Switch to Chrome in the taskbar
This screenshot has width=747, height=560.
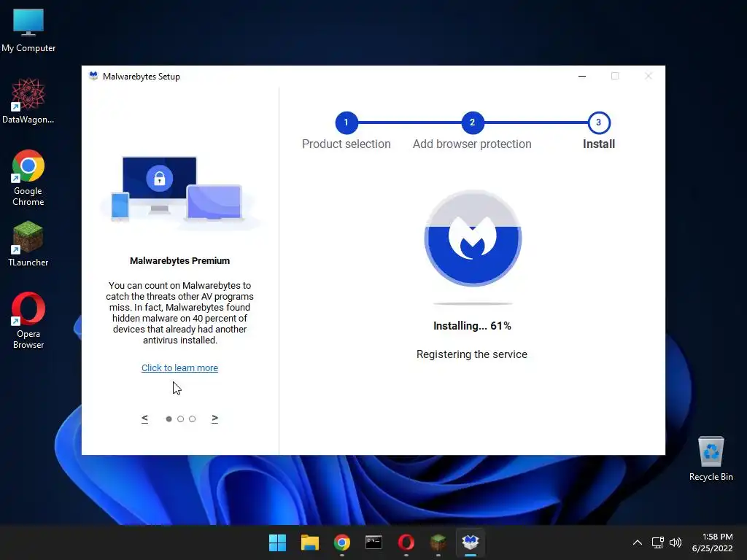point(341,542)
